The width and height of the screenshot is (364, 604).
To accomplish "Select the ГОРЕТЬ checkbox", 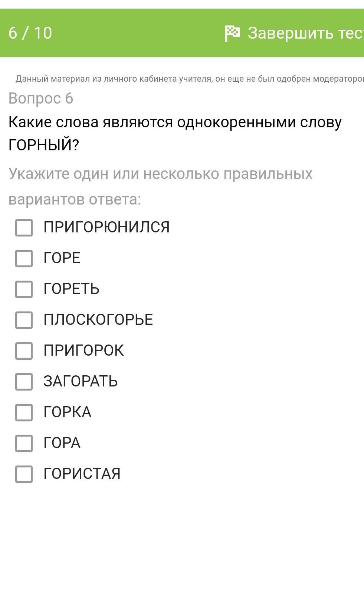I will click(24, 289).
